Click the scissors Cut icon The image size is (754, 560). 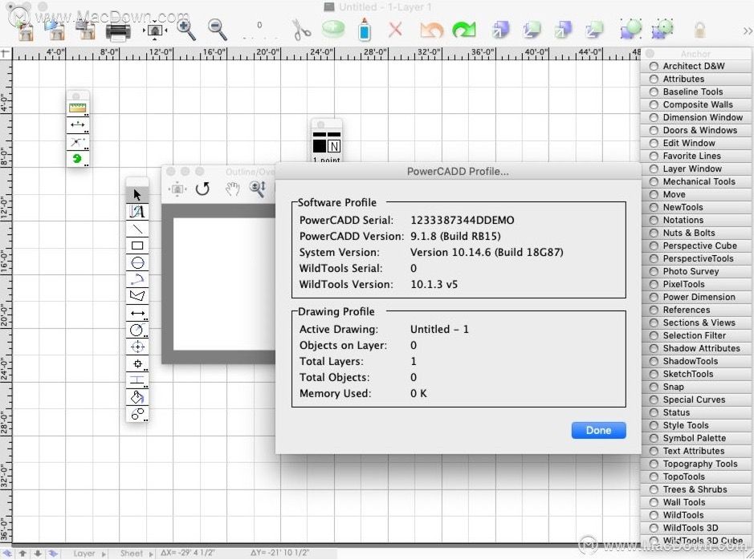tap(301, 30)
